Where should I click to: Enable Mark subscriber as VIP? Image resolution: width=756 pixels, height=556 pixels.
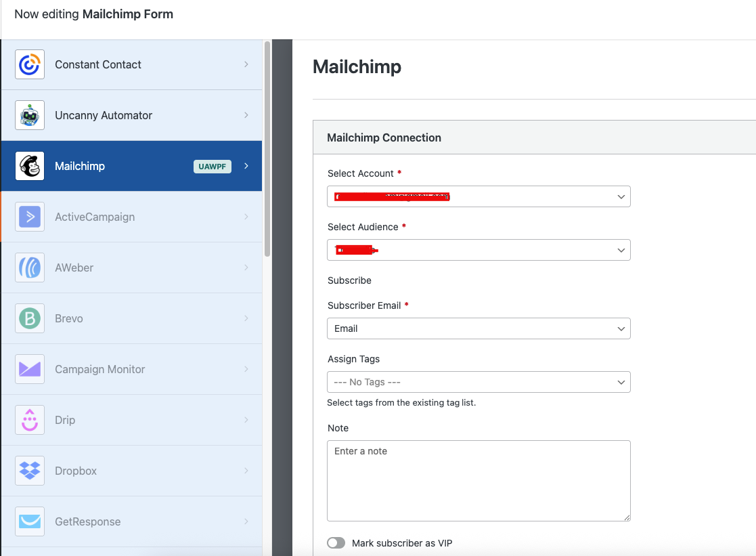(x=336, y=542)
